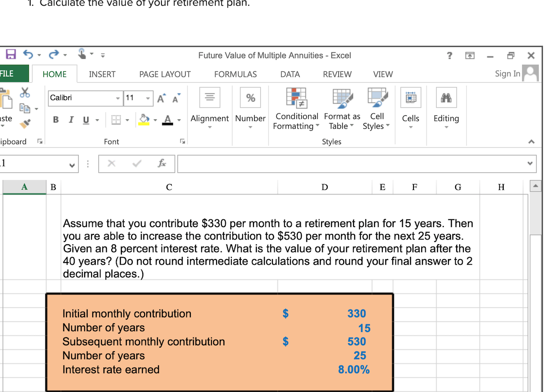Click the Percent Style number icon

[x=250, y=98]
